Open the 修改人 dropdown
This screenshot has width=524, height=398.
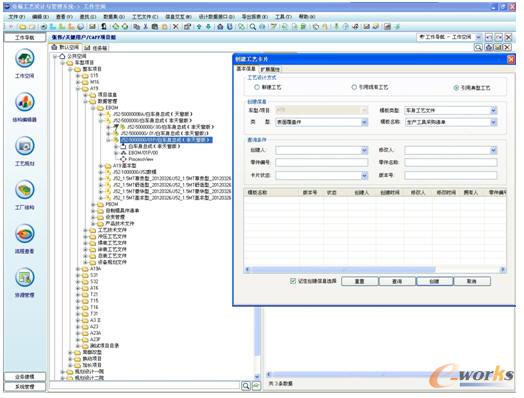click(x=493, y=150)
